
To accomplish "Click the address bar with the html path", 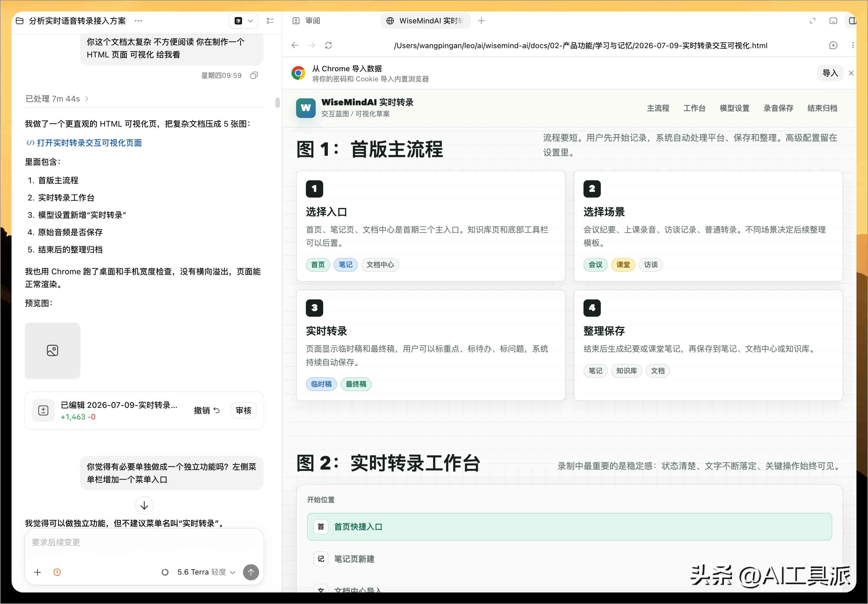I will (580, 45).
